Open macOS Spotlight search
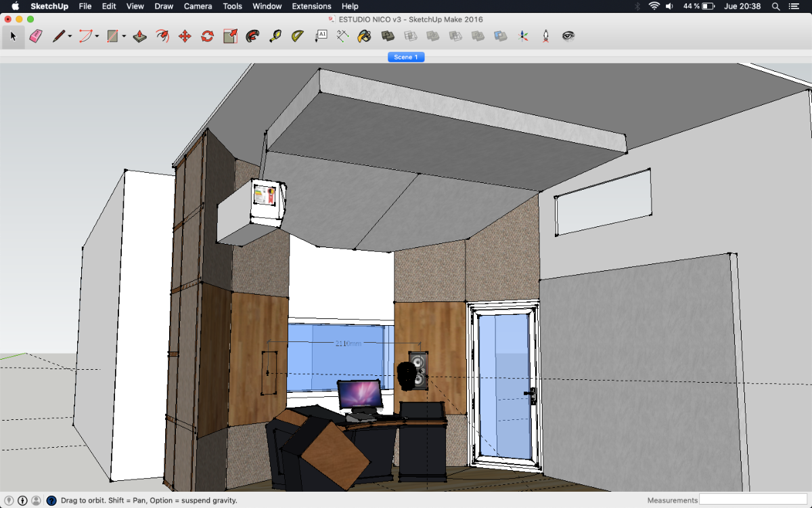Viewport: 812px width, 508px height. coord(775,6)
